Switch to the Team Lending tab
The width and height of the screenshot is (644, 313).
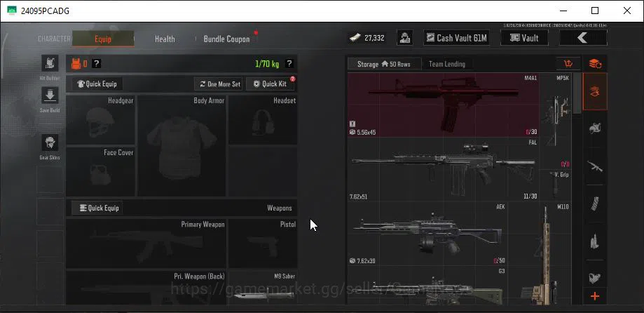(447, 64)
